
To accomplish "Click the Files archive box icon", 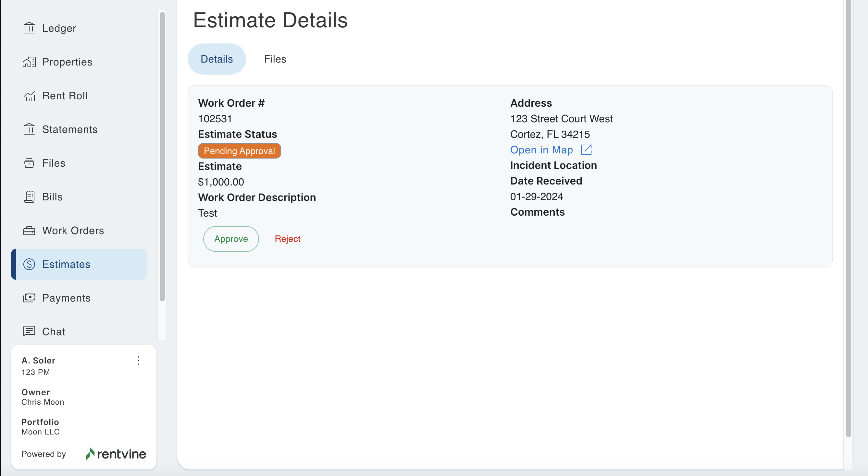I will pyautogui.click(x=29, y=163).
